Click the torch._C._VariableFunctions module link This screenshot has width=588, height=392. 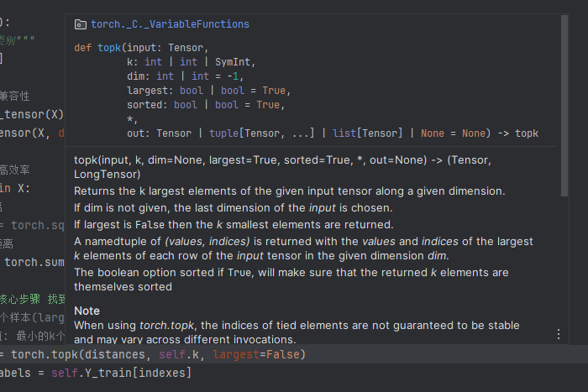pyautogui.click(x=170, y=24)
